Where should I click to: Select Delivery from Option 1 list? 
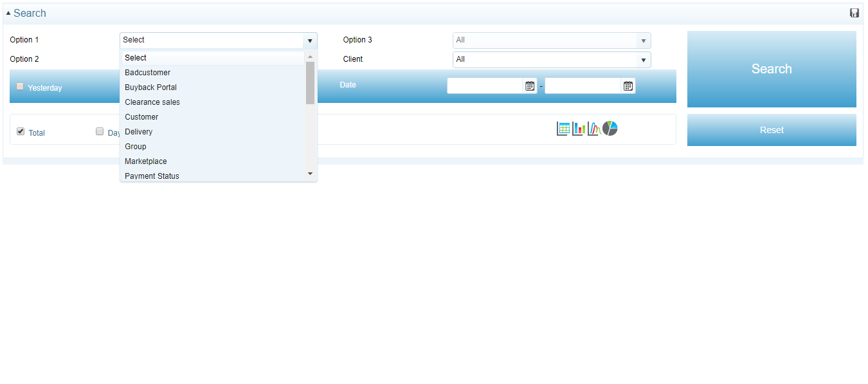click(x=213, y=132)
